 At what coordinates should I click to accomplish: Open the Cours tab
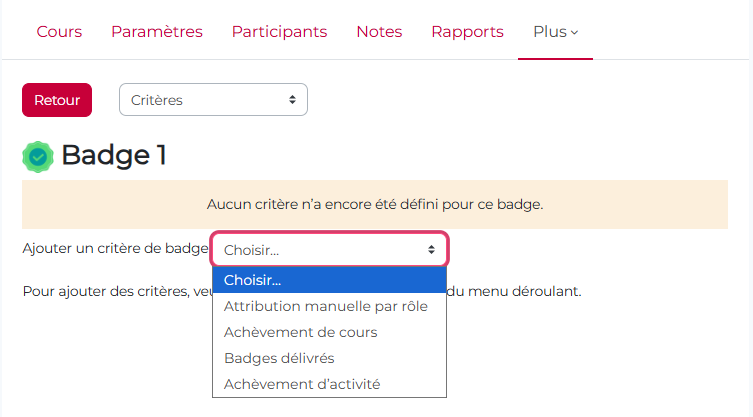click(59, 32)
